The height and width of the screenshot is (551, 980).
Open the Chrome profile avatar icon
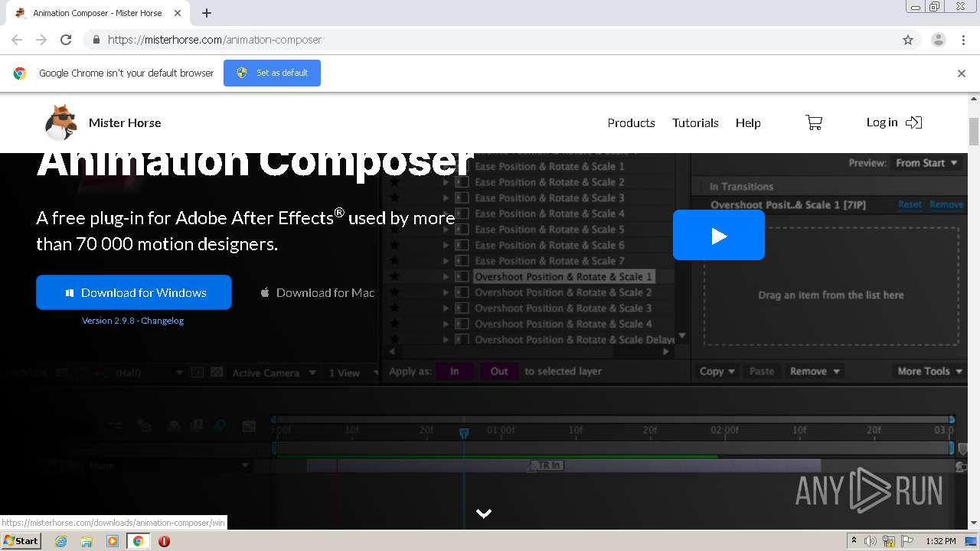coord(938,40)
